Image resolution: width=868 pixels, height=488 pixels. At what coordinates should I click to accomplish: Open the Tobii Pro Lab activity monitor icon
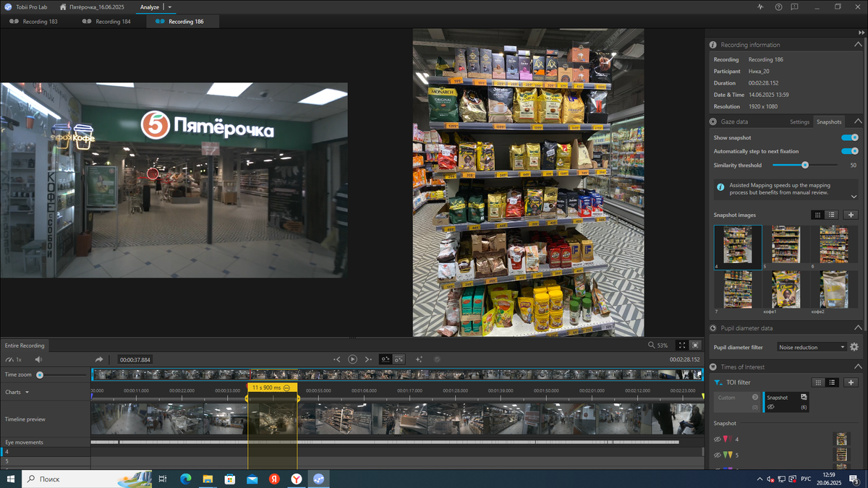click(760, 7)
